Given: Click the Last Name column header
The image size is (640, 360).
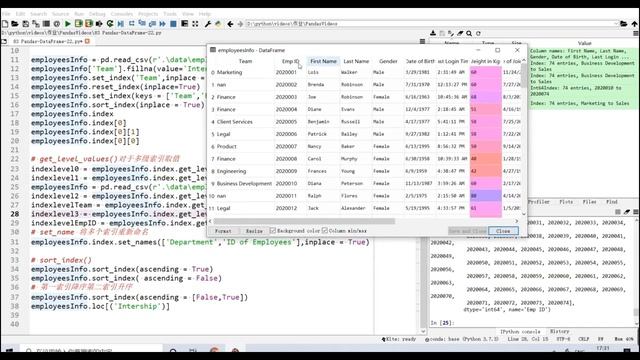Looking at the screenshot, I should [356, 61].
